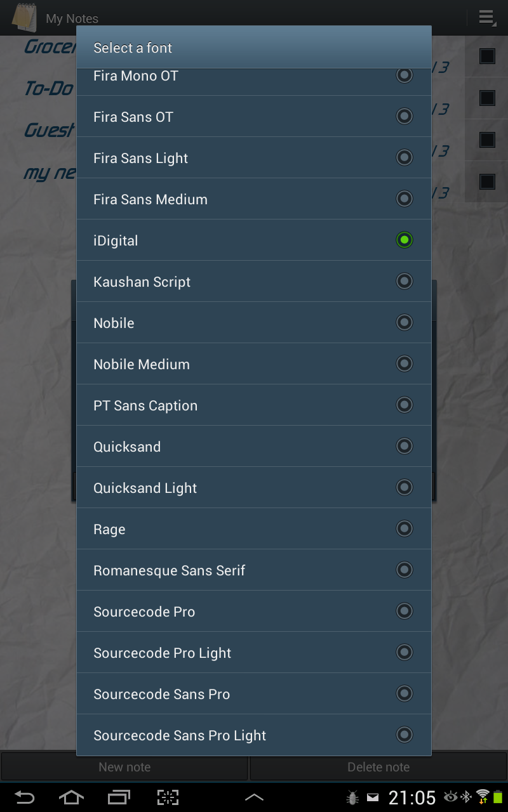Image resolution: width=508 pixels, height=812 pixels.
Task: Open recent apps from navigation bar
Action: [x=119, y=797]
